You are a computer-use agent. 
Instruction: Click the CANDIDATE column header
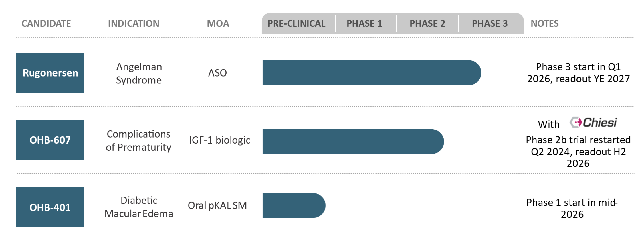[x=46, y=23]
